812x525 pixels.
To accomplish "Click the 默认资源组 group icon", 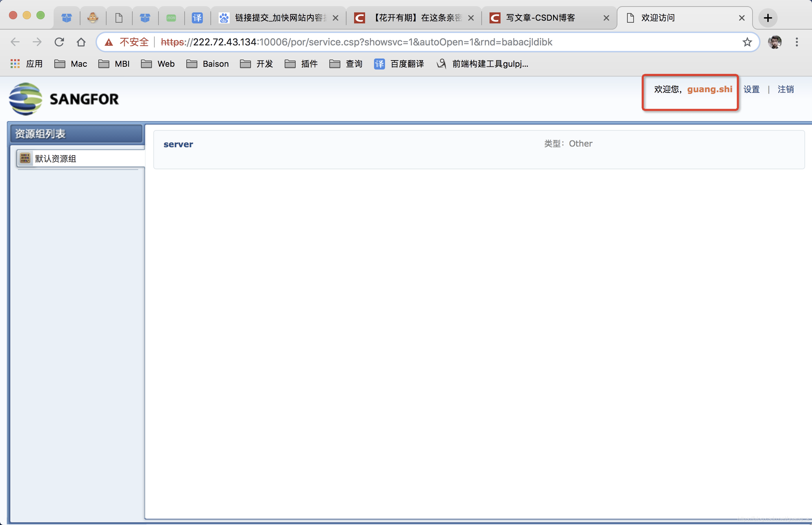I will pyautogui.click(x=25, y=158).
